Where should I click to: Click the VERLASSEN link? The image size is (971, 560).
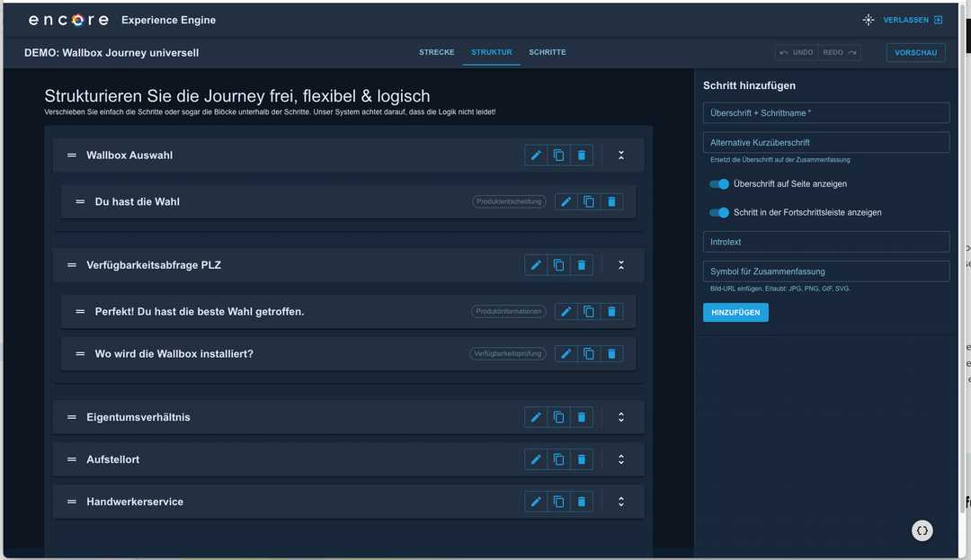pyautogui.click(x=907, y=19)
